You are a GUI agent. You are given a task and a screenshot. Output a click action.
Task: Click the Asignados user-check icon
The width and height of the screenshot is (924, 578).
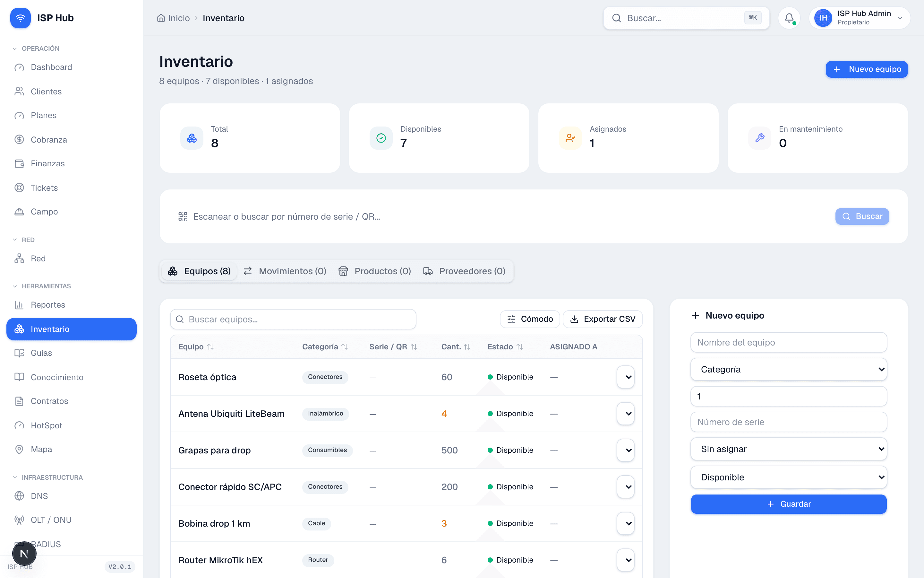(x=570, y=138)
